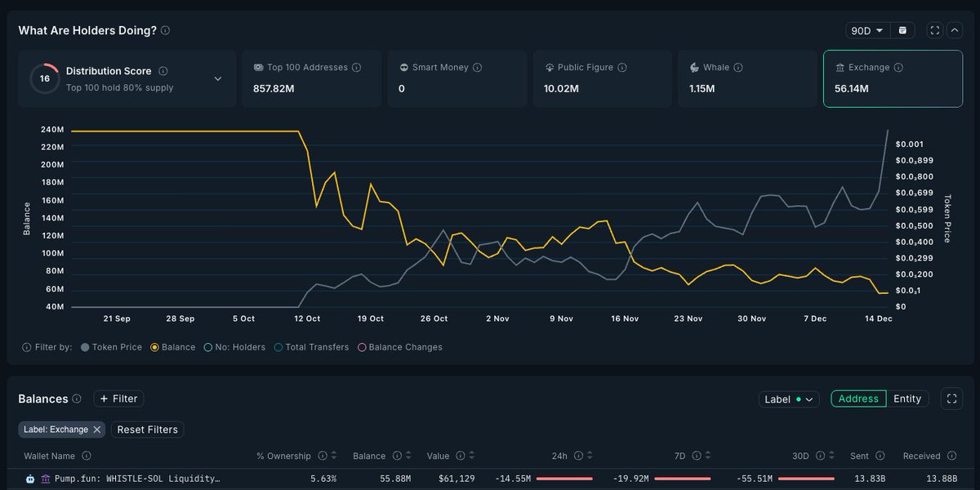This screenshot has height=490, width=980.
Task: Add a filter with the Filter button
Action: pyautogui.click(x=118, y=399)
